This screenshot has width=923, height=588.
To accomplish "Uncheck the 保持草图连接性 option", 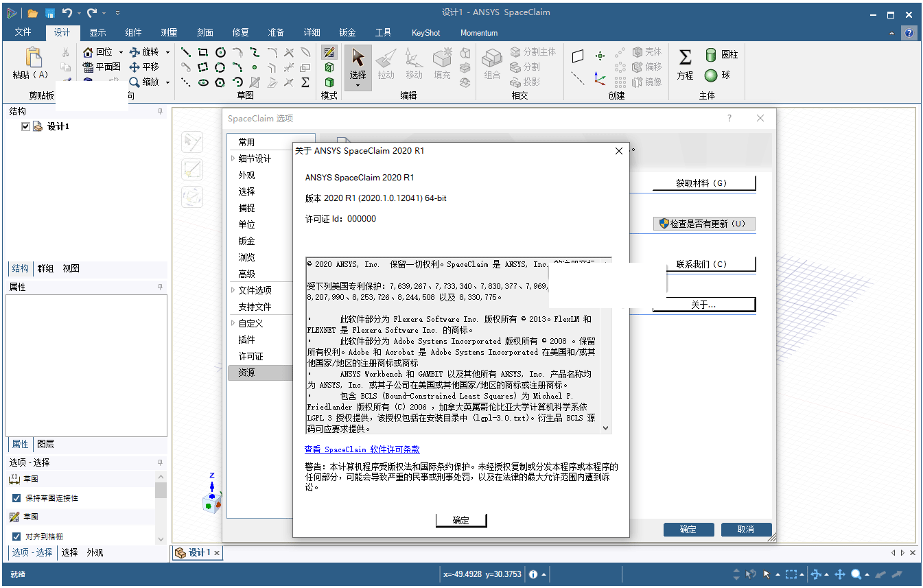I will (x=17, y=499).
